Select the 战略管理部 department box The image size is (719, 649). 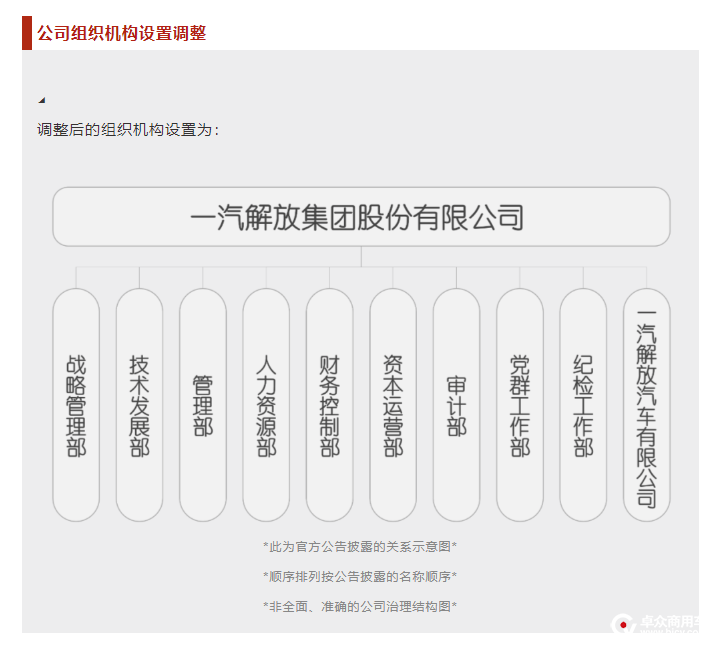coord(76,405)
